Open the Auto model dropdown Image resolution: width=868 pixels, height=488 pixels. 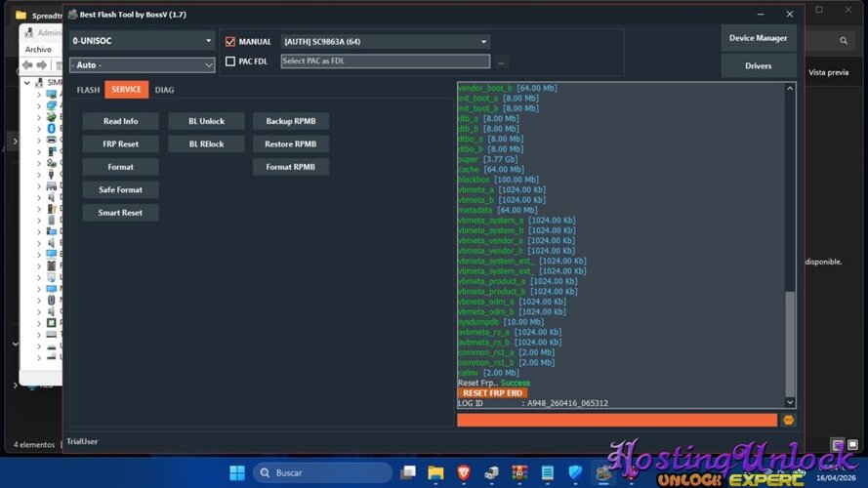pos(143,65)
